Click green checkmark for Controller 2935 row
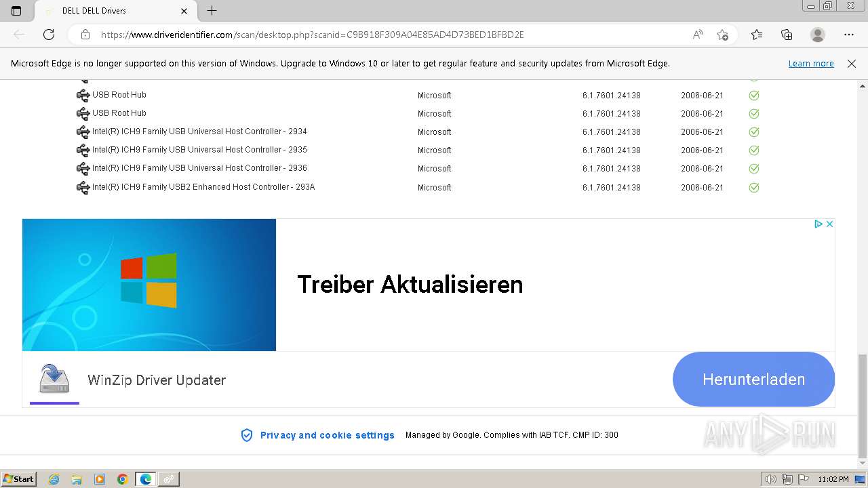This screenshot has width=868, height=488. tap(754, 150)
